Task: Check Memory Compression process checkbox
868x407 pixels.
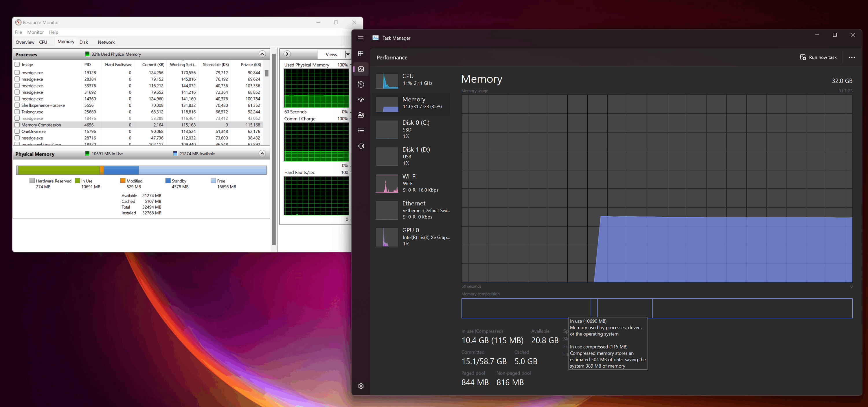Action: [17, 125]
